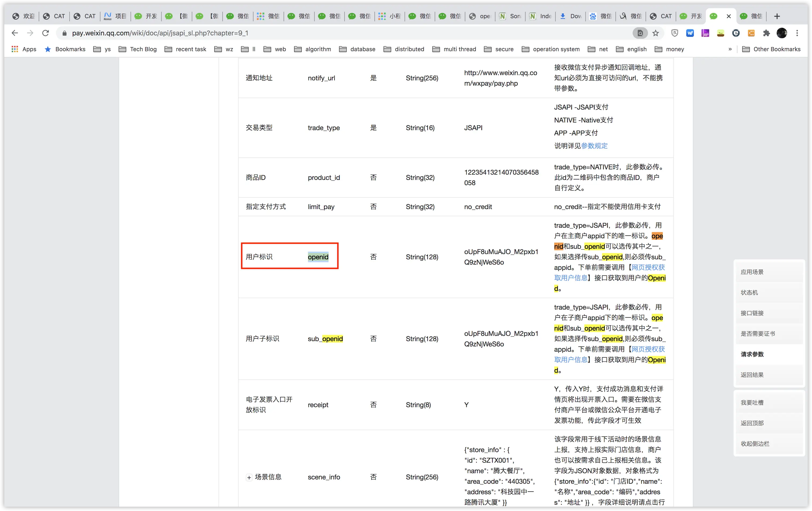812x511 pixels.
Task: Open the Tech Blog bookmarks folder
Action: (x=138, y=49)
